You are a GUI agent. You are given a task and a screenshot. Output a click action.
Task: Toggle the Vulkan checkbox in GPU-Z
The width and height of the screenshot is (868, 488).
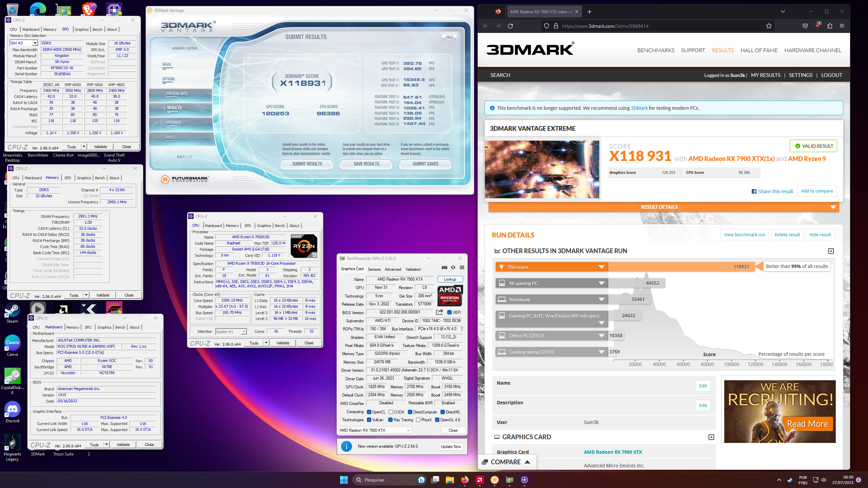[369, 420]
